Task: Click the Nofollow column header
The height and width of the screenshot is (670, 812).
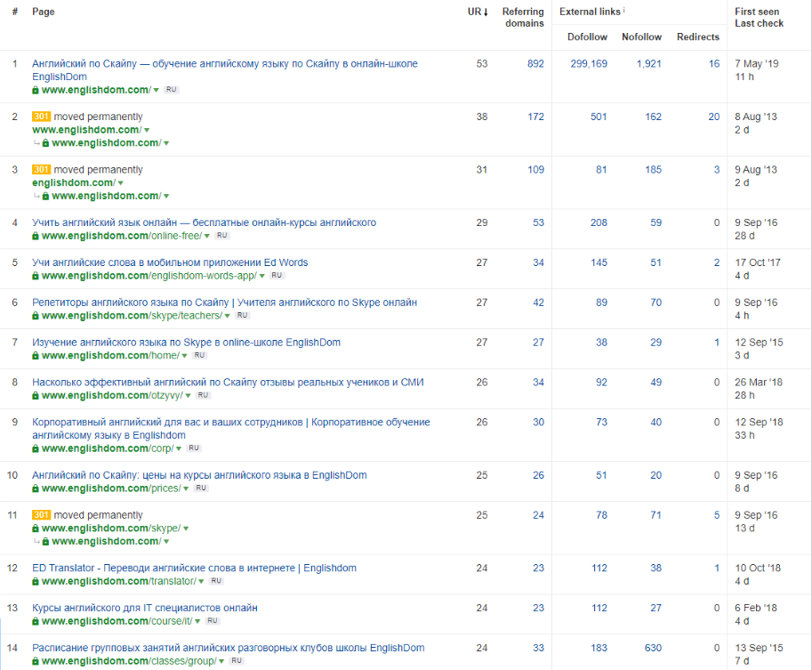Action: pos(641,36)
